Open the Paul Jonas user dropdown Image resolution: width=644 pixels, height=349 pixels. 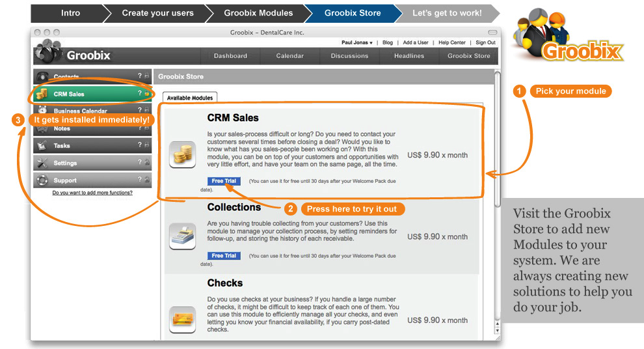point(357,42)
